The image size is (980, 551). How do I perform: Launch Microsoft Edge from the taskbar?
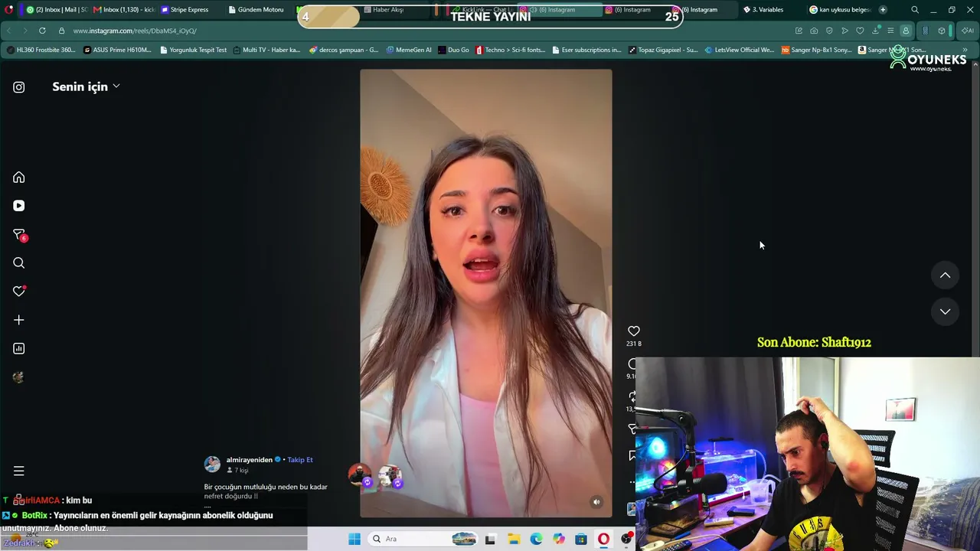click(x=537, y=539)
